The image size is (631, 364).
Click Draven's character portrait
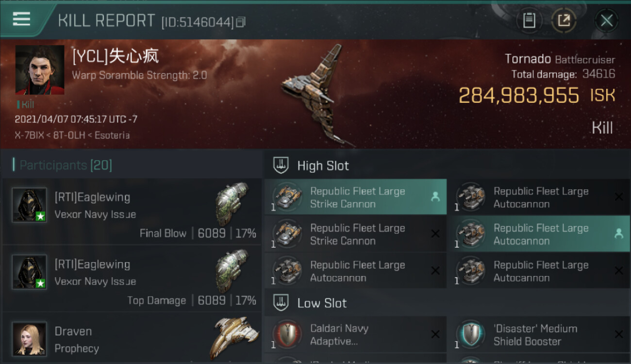click(x=30, y=339)
